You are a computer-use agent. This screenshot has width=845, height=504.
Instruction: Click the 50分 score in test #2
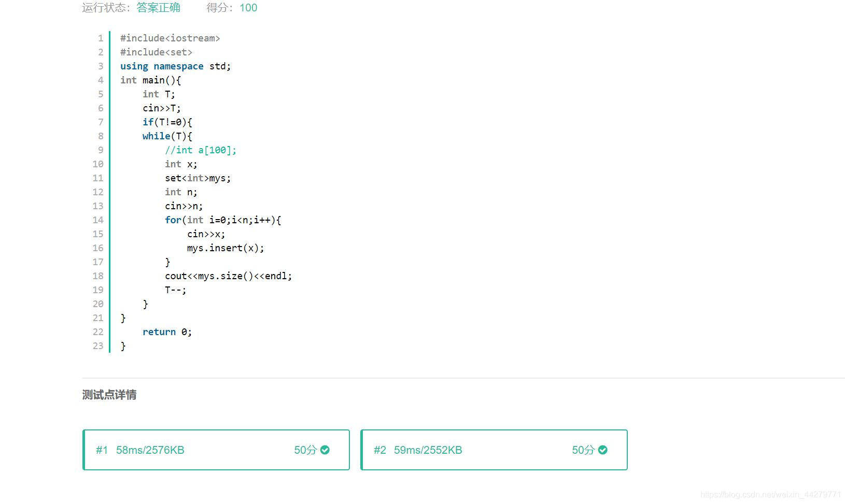(583, 450)
